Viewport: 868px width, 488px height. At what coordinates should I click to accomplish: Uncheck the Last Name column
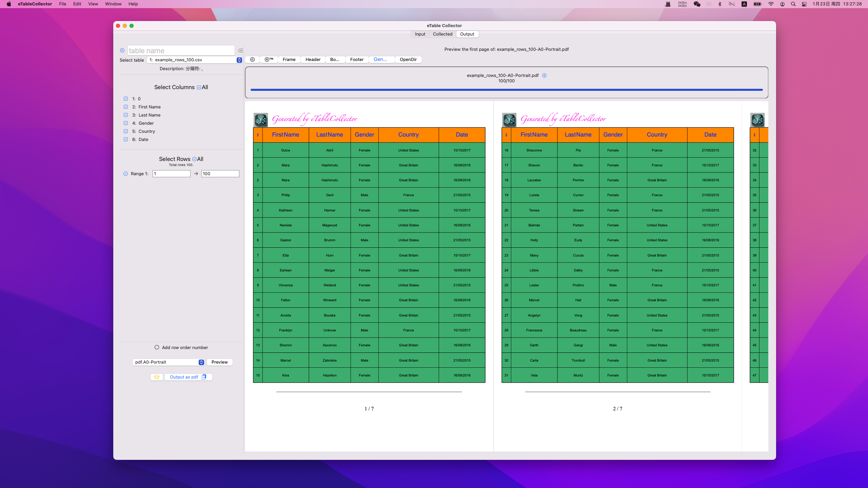pyautogui.click(x=126, y=115)
